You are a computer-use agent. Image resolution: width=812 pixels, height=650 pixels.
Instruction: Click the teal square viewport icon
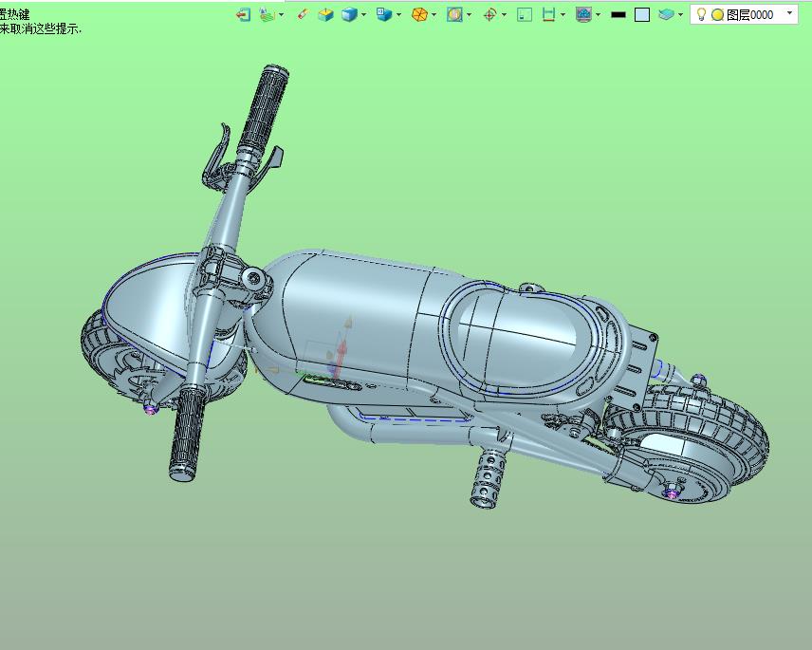pyautogui.click(x=525, y=14)
